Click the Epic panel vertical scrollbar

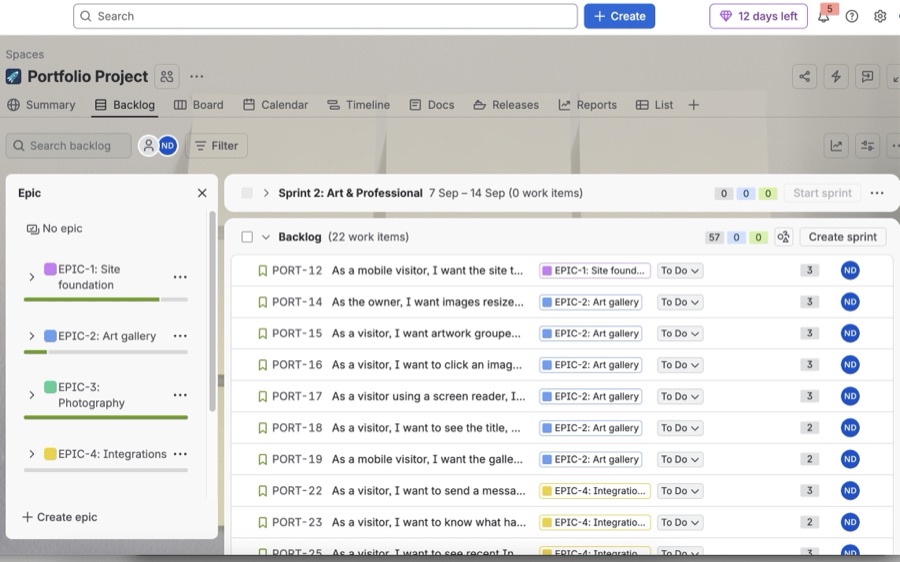point(212,311)
